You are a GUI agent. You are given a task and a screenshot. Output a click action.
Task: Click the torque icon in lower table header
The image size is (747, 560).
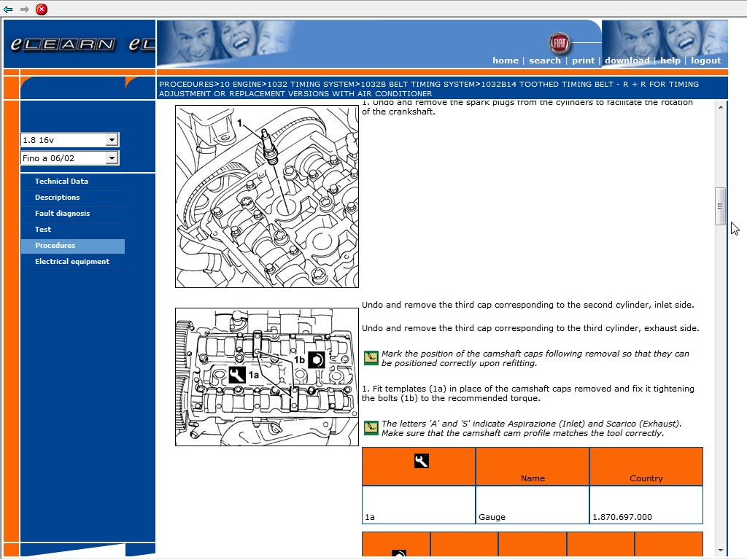coord(399,554)
